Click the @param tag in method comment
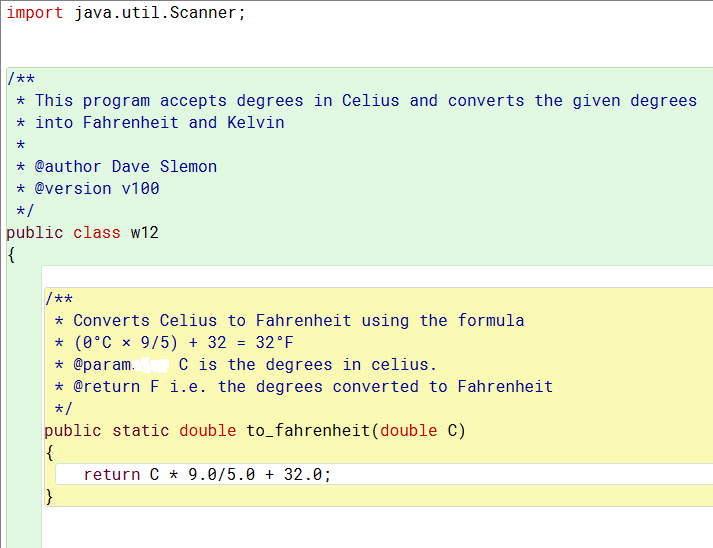Screen dimensions: 713x548 (102, 365)
